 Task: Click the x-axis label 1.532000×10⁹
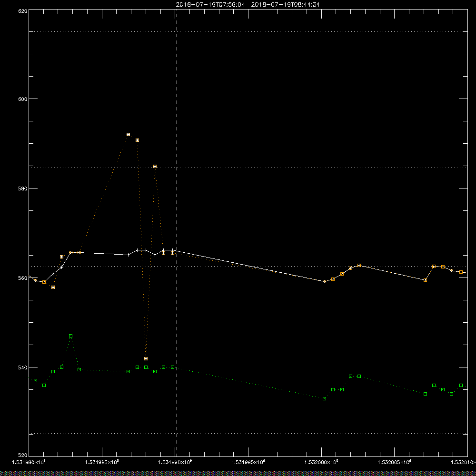tap(321, 462)
